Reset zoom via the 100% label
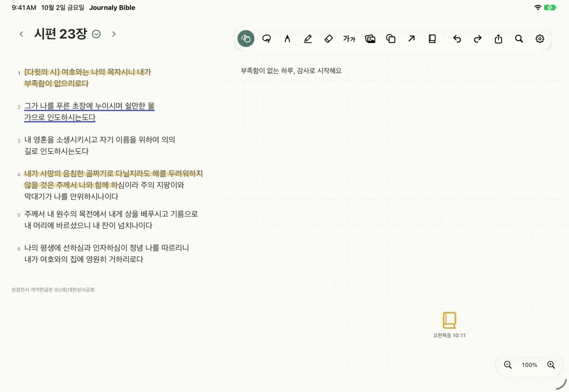 (530, 365)
